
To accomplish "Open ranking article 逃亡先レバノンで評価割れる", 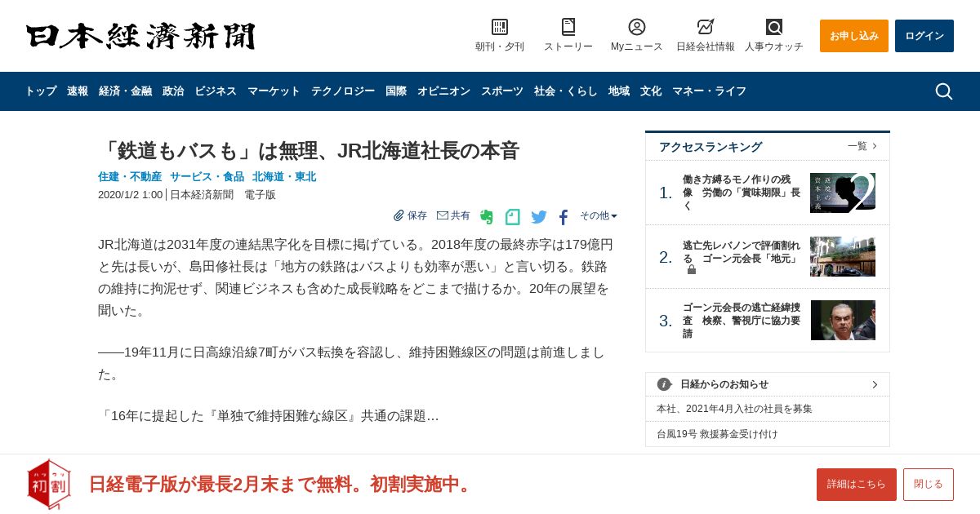I will click(742, 252).
